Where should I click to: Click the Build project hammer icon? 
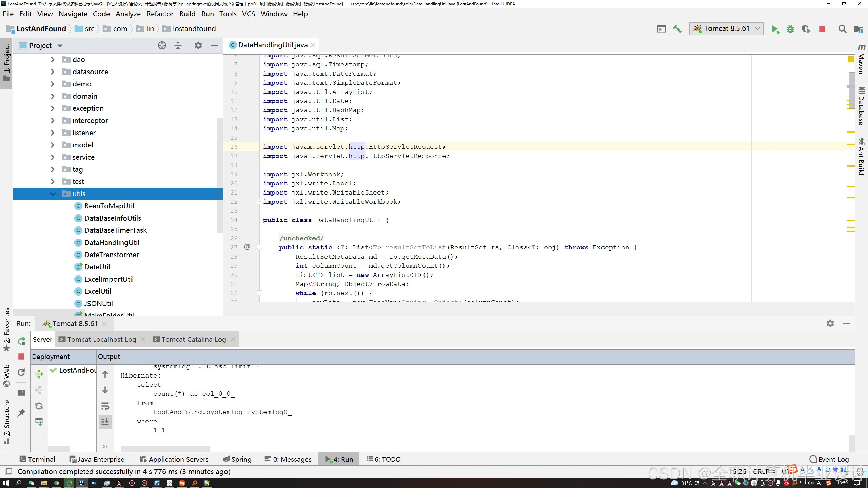pos(677,29)
